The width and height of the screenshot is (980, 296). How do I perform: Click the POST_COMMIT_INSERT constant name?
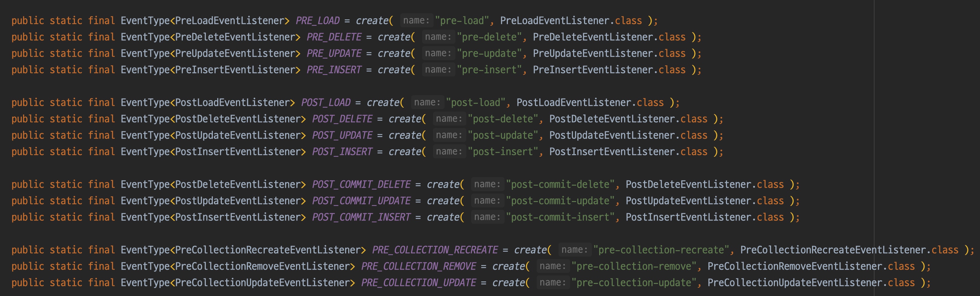(361, 217)
